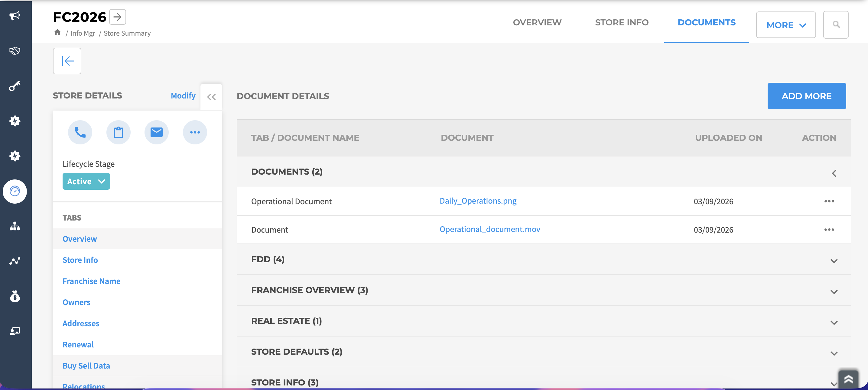Click the key icon in the navigation sidebar
Image resolution: width=868 pixels, height=390 pixels.
(15, 86)
